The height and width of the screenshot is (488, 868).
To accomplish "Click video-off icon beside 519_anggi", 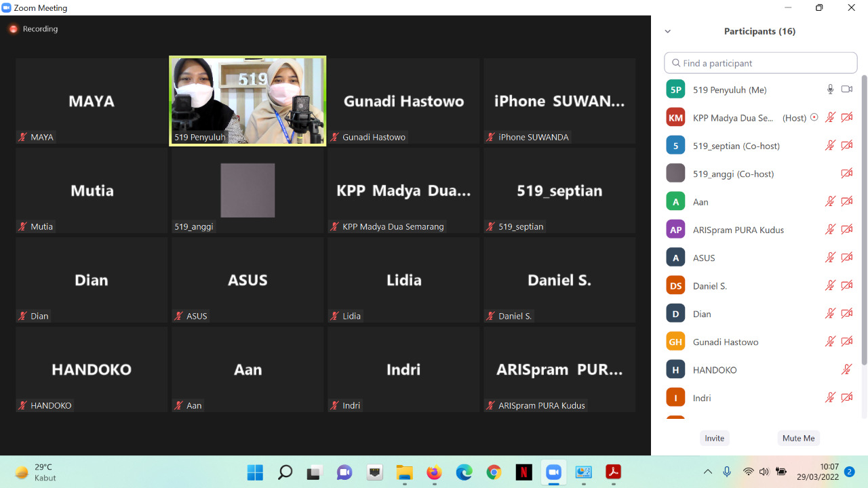I will (846, 174).
